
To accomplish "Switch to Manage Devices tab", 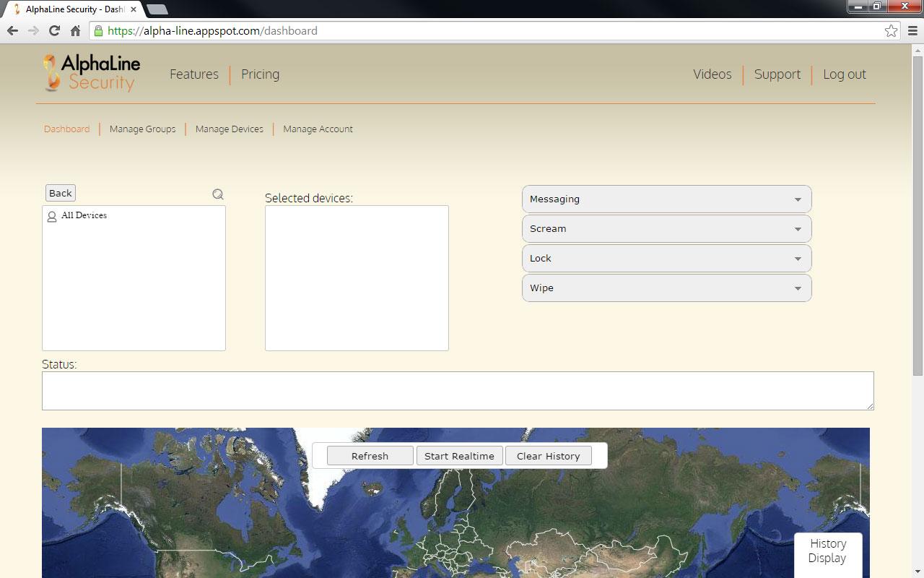I will pyautogui.click(x=229, y=129).
